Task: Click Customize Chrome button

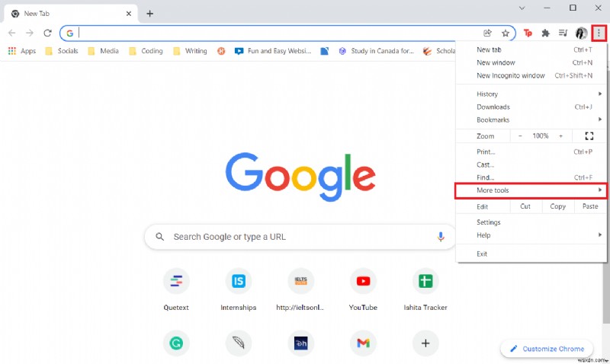Action: pyautogui.click(x=547, y=349)
